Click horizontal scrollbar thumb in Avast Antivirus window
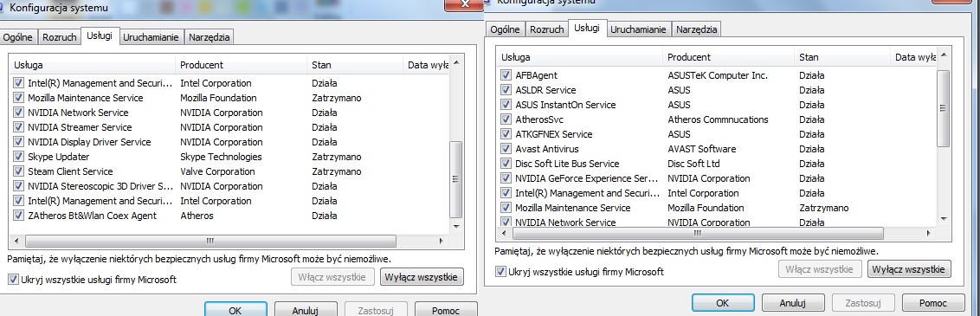 point(698,233)
